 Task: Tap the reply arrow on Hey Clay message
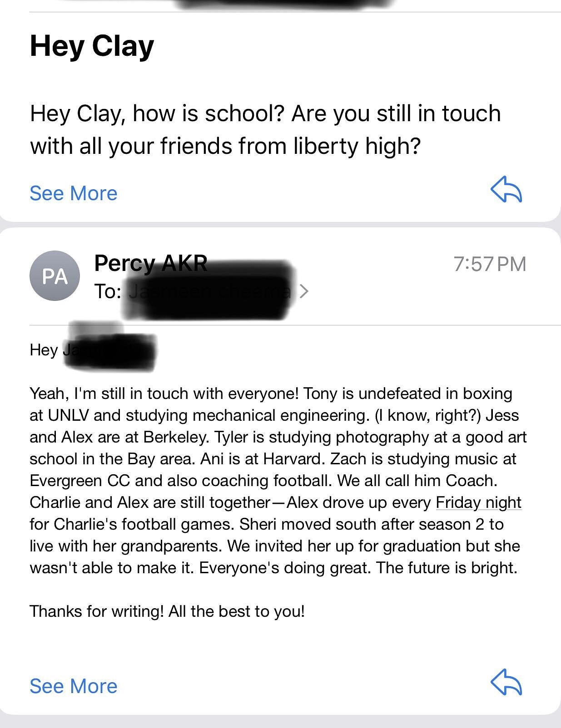(506, 189)
